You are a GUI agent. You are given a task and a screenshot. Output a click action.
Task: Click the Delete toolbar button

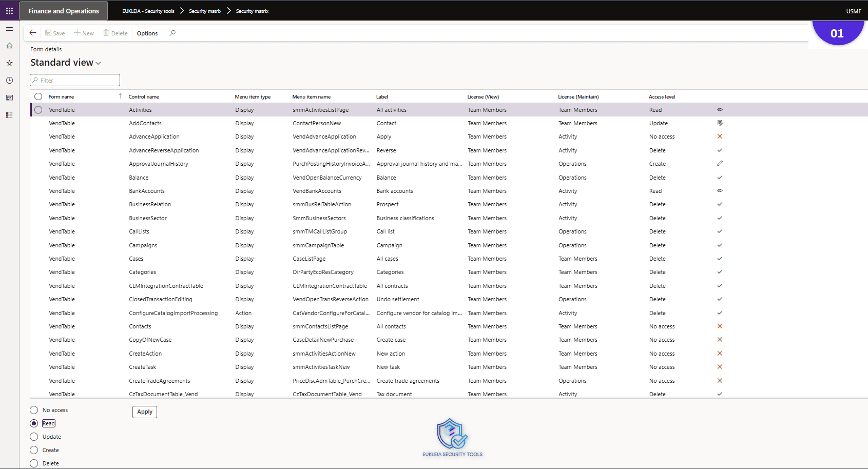click(x=115, y=33)
